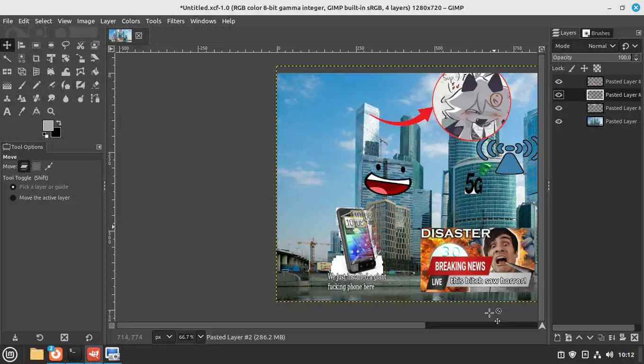
Task: Select the Color Picker eyedropper tool
Action: [21, 112]
